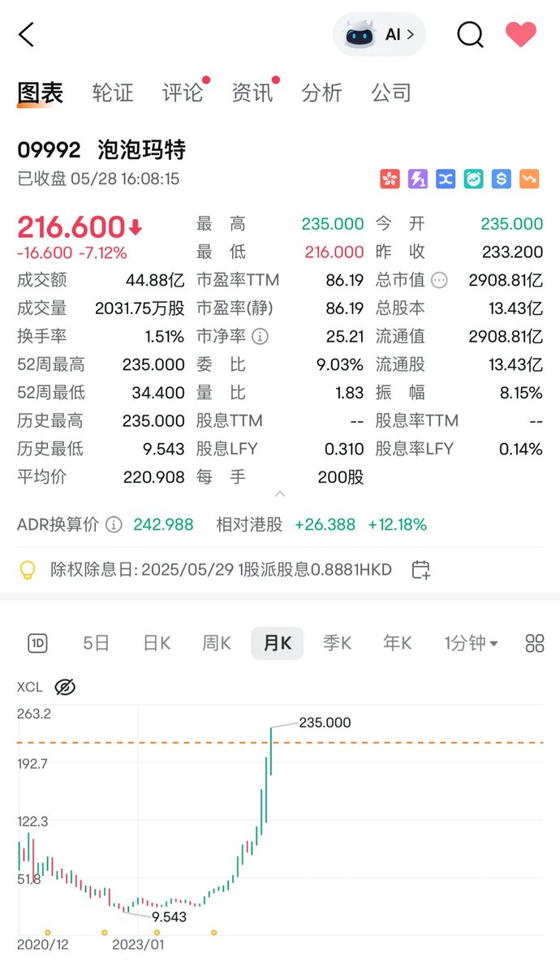Screen dimensions: 560x974
Task: Select the 周K chart period
Action: point(217,644)
